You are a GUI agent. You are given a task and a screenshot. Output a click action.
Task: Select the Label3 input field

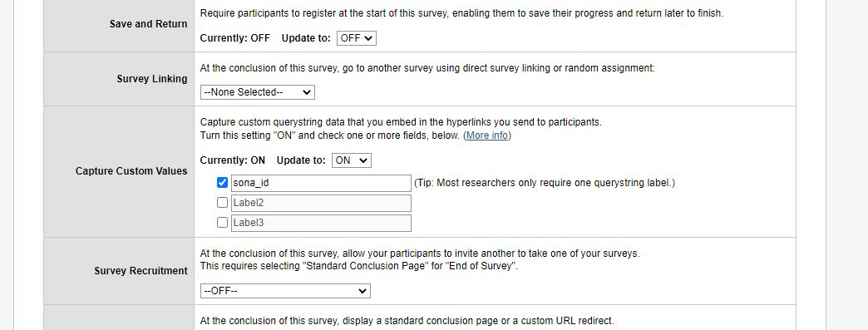coord(321,223)
